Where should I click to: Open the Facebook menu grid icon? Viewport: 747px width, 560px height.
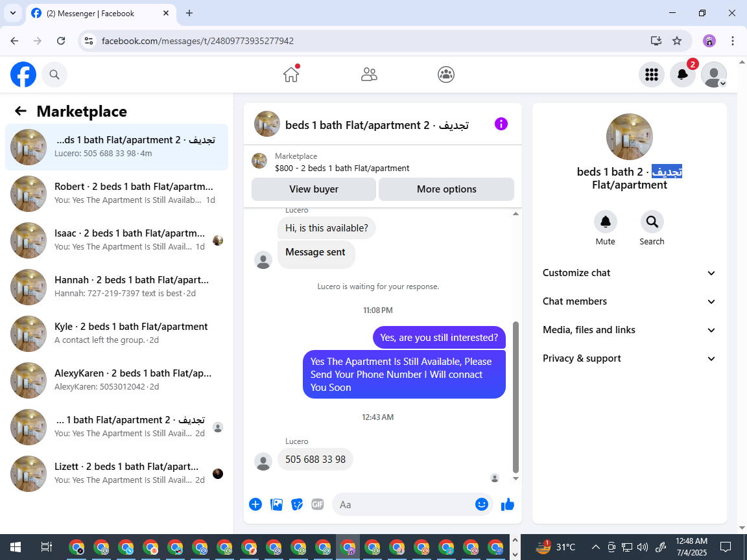pyautogui.click(x=651, y=75)
